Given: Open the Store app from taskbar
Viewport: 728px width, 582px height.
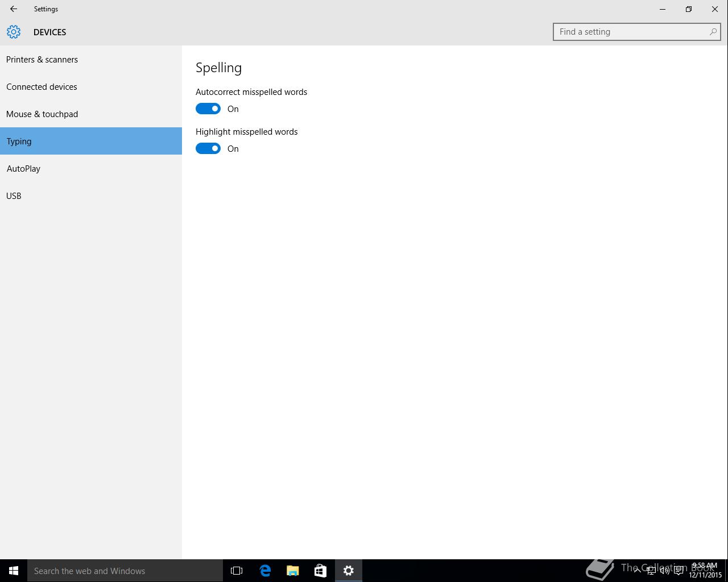Looking at the screenshot, I should 320,571.
